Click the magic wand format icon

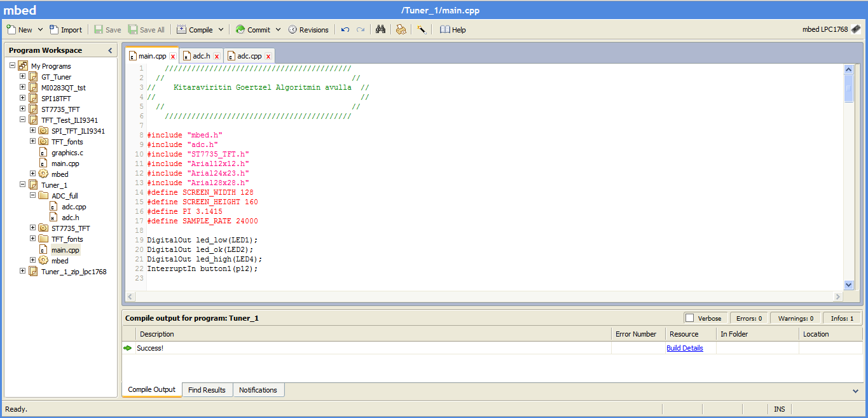[x=421, y=29]
